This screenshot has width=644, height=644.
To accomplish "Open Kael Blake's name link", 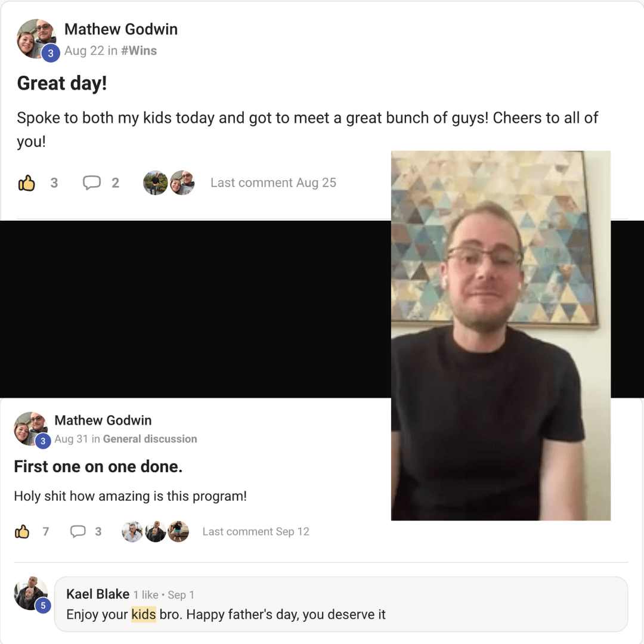I will (98, 594).
